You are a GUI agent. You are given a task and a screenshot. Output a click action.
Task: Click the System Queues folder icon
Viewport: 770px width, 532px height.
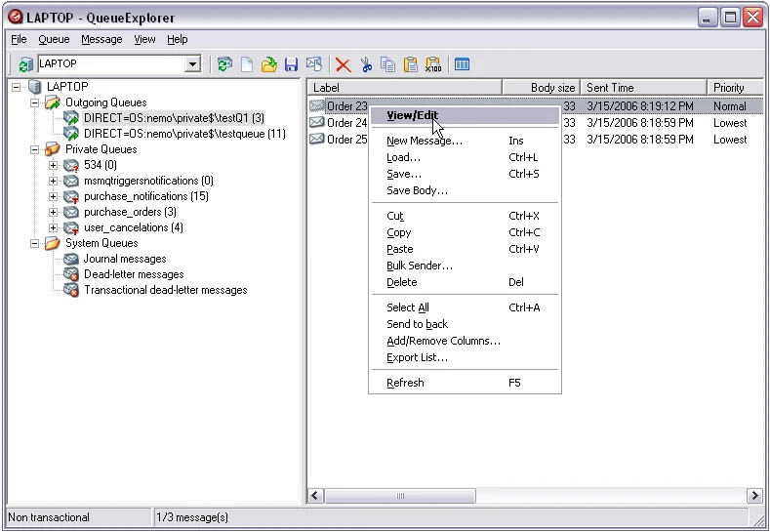pyautogui.click(x=53, y=243)
